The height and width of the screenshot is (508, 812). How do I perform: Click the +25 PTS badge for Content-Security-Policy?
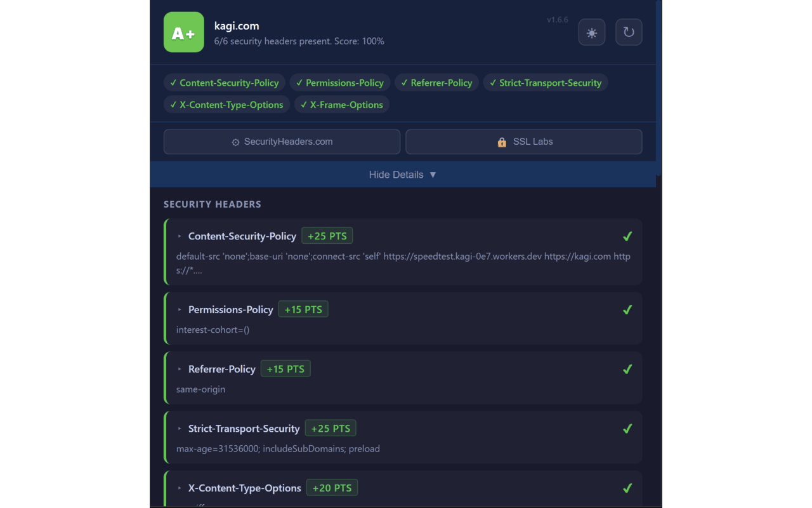click(x=327, y=236)
